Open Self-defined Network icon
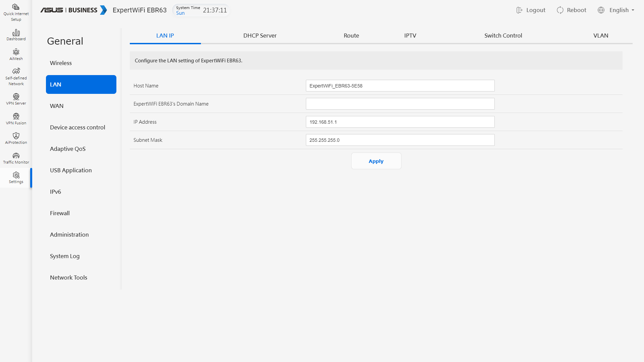This screenshot has height=362, width=644. coord(16,71)
